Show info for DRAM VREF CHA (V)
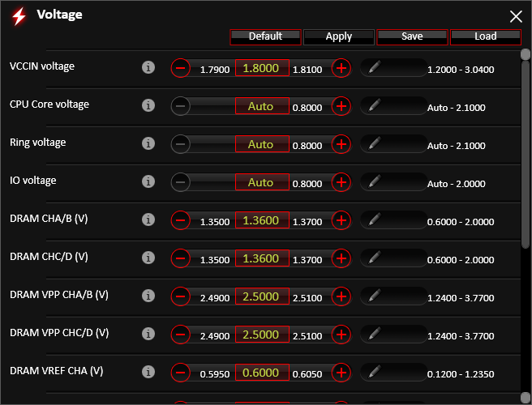This screenshot has width=532, height=405. pyautogui.click(x=148, y=373)
